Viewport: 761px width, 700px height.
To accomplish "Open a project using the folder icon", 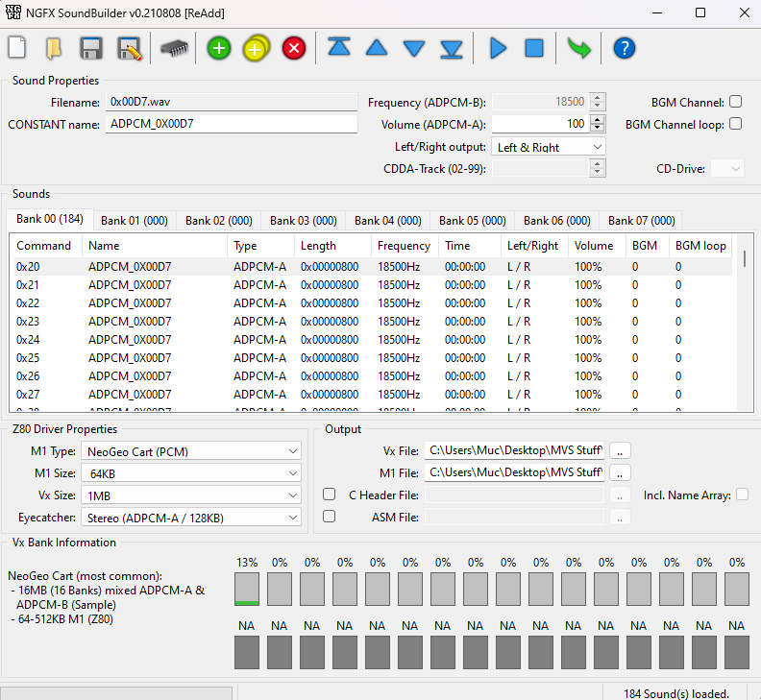I will [x=54, y=48].
